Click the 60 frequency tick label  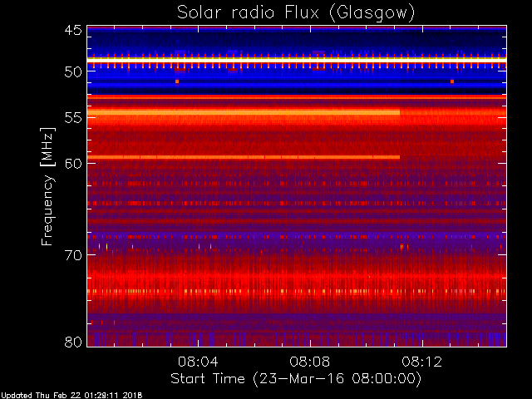coord(73,163)
